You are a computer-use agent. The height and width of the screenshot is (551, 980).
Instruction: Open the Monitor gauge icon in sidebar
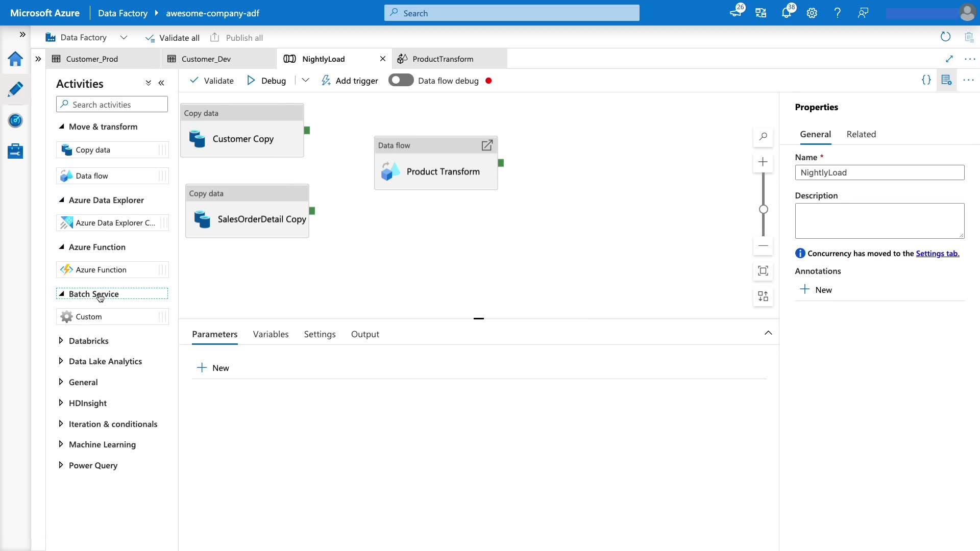(x=15, y=120)
